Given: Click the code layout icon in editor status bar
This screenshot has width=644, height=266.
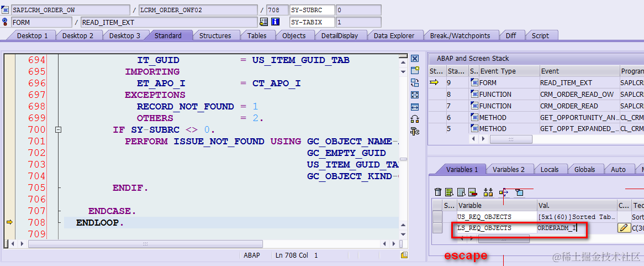Looking at the screenshot, I should click(404, 255).
